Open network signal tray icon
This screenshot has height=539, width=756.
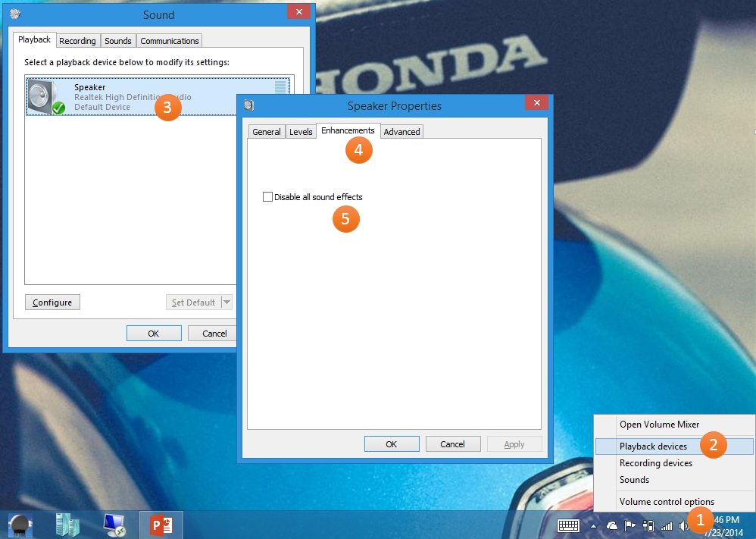point(667,526)
